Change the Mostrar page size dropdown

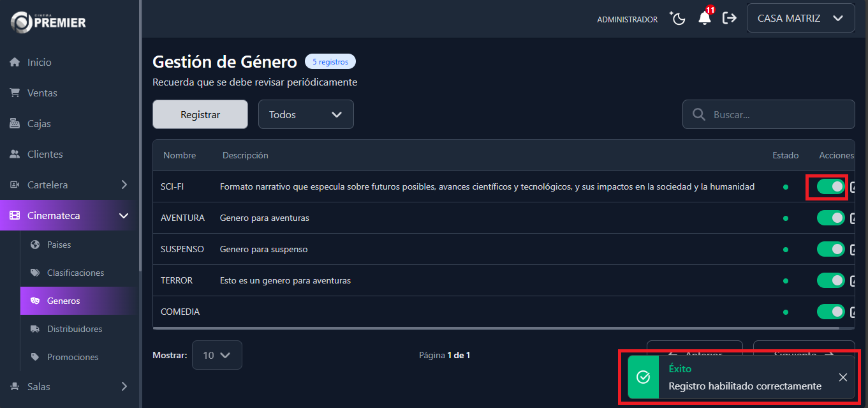click(217, 354)
